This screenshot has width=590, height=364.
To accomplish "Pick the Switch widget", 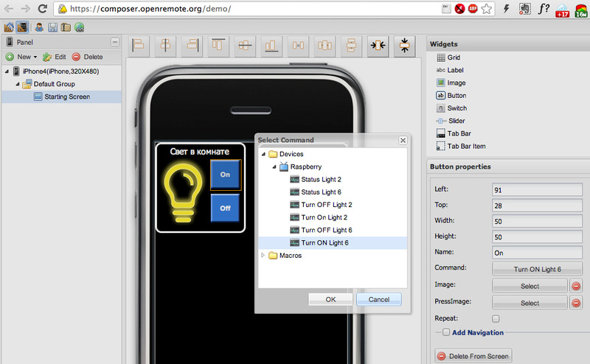I will coord(451,108).
